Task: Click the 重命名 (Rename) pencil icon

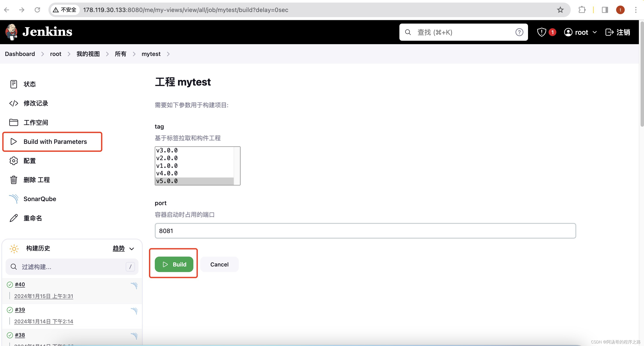Action: tap(14, 218)
